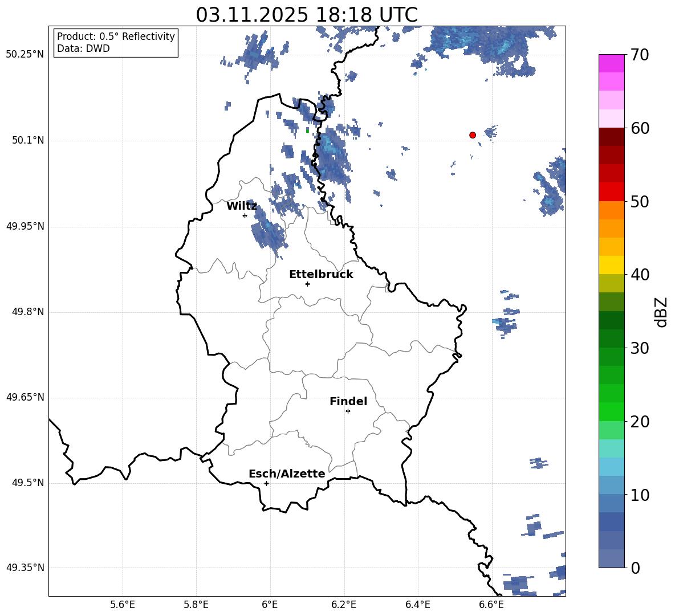675x616 pixels.
Task: Click the orange colorbar swatch below 50
Action: pyautogui.click(x=612, y=210)
